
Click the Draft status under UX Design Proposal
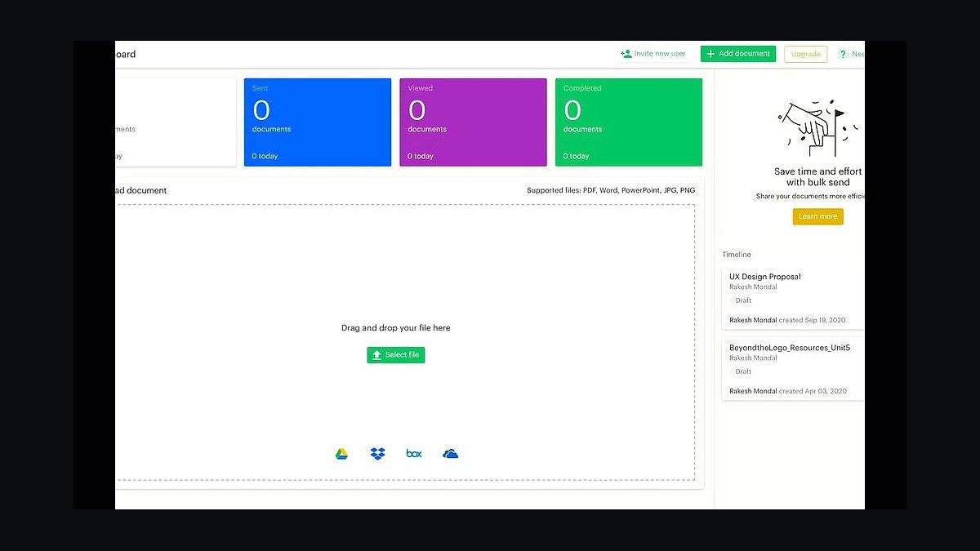(743, 300)
